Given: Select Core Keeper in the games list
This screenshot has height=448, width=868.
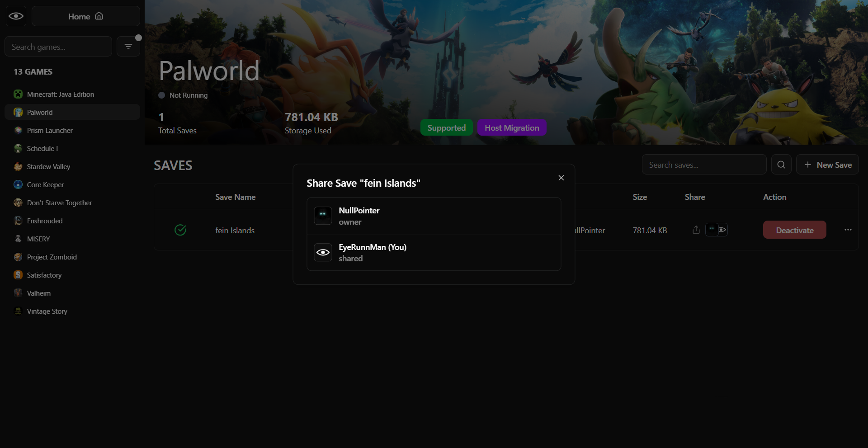Looking at the screenshot, I should click(x=72, y=184).
